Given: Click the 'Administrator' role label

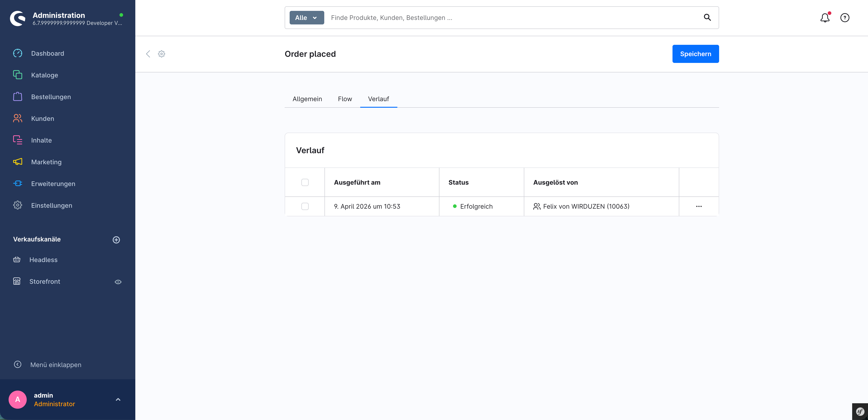Looking at the screenshot, I should tap(54, 404).
